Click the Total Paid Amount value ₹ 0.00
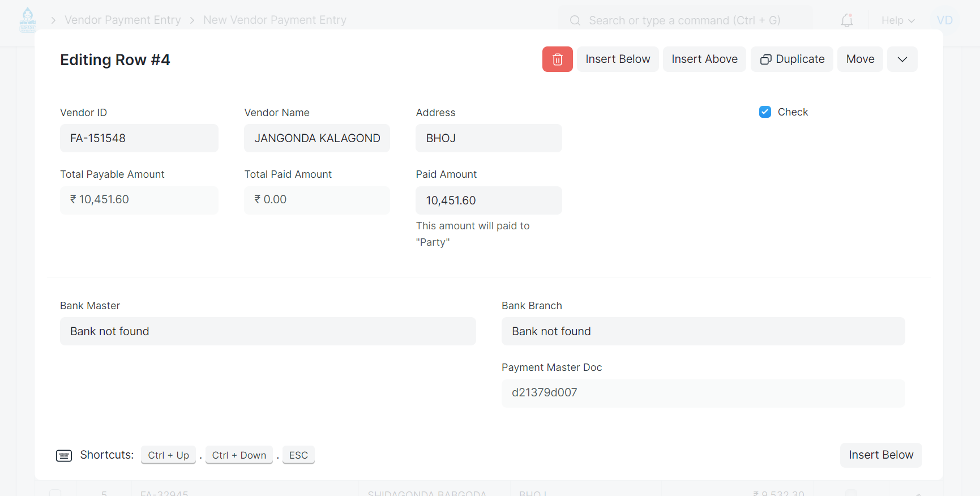Viewport: 980px width, 496px height. pos(317,200)
